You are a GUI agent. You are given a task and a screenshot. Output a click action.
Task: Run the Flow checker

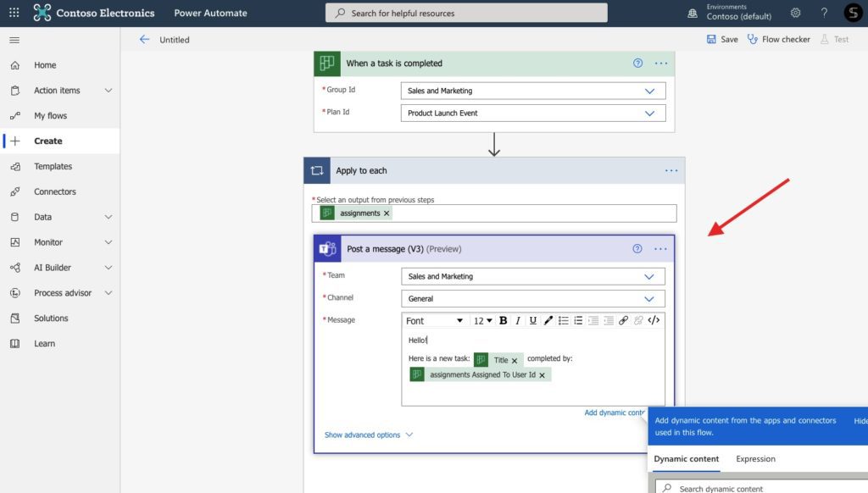tap(779, 39)
